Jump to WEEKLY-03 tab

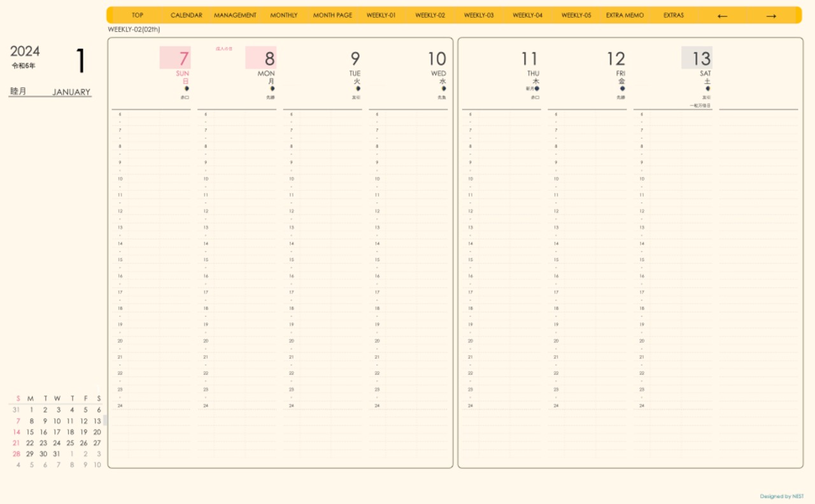pos(479,15)
